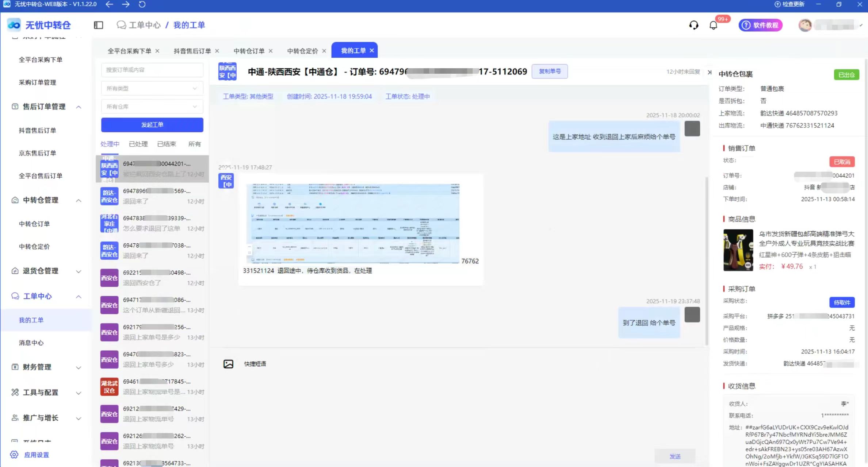Open 应用设置 gear at bottom left
Image resolution: width=868 pixels, height=467 pixels.
15,455
